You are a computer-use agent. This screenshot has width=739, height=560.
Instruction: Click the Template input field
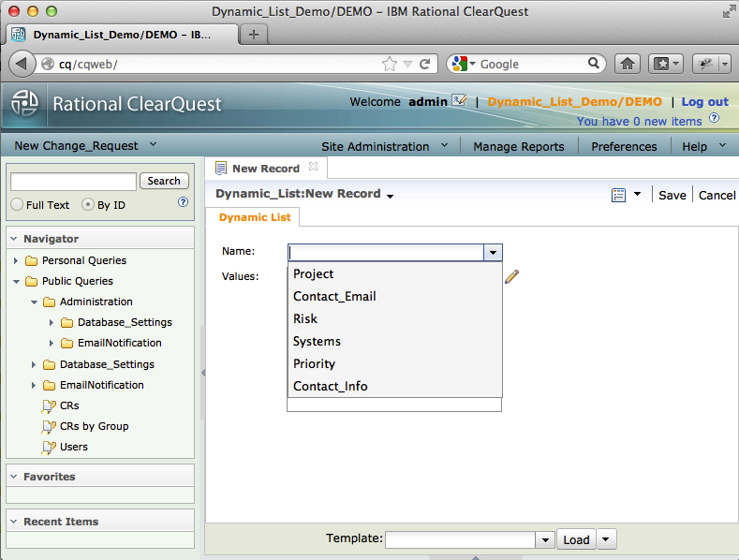coord(461,539)
